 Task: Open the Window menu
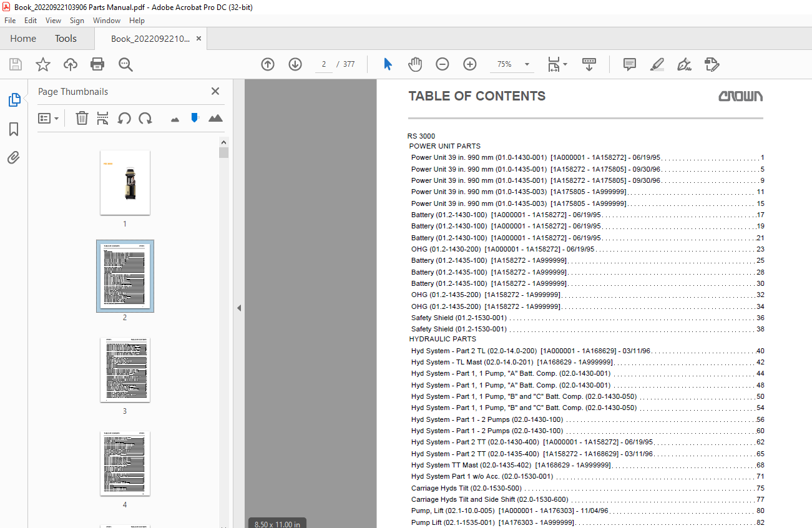tap(107, 21)
